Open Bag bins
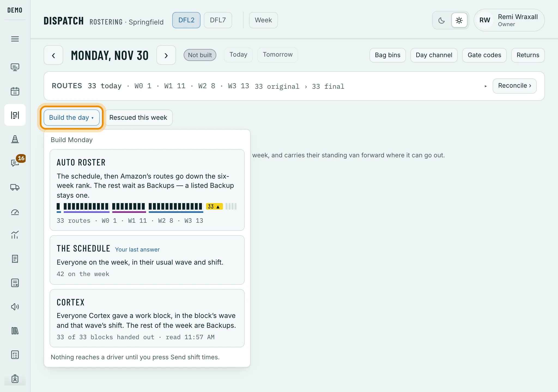The image size is (558, 392). (x=387, y=55)
